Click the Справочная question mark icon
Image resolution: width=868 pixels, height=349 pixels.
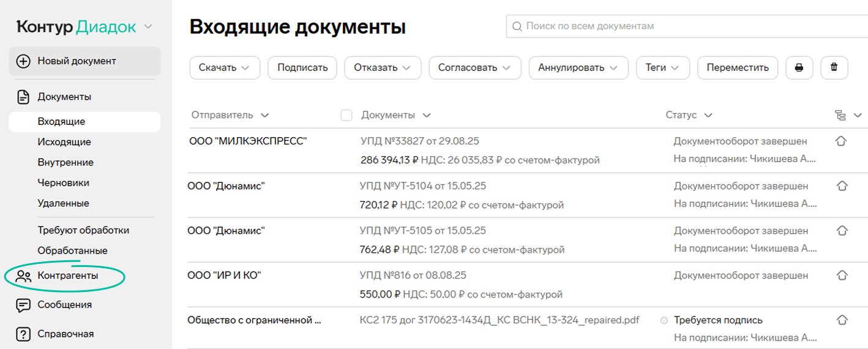tap(23, 334)
